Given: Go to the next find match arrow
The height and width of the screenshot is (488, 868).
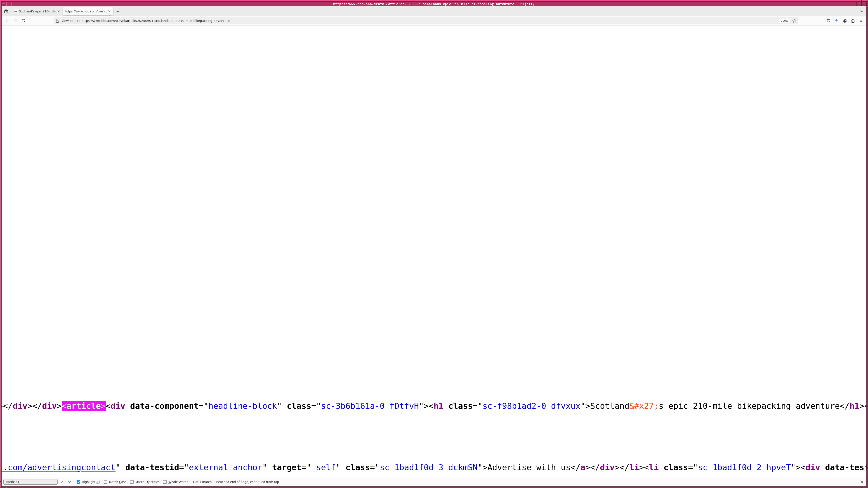Looking at the screenshot, I should click(x=70, y=482).
